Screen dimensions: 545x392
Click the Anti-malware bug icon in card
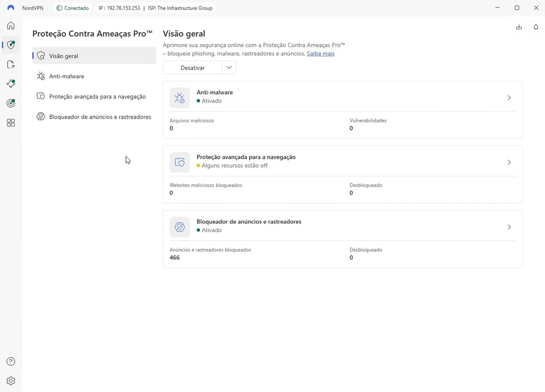coord(180,98)
